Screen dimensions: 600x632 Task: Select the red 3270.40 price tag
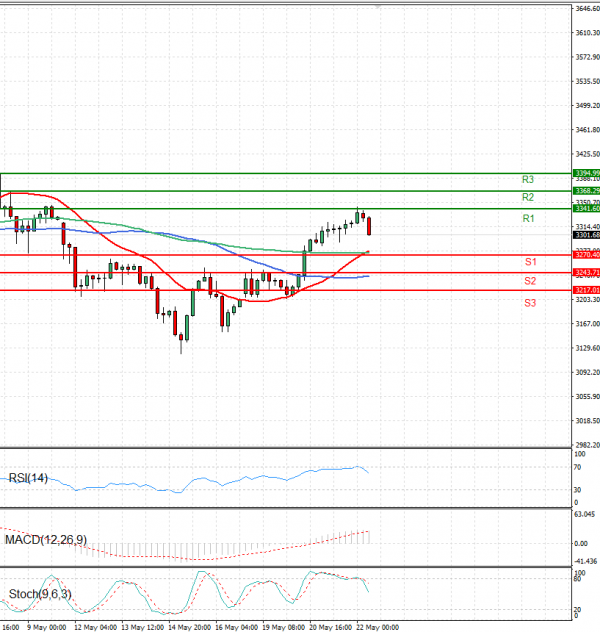[585, 255]
